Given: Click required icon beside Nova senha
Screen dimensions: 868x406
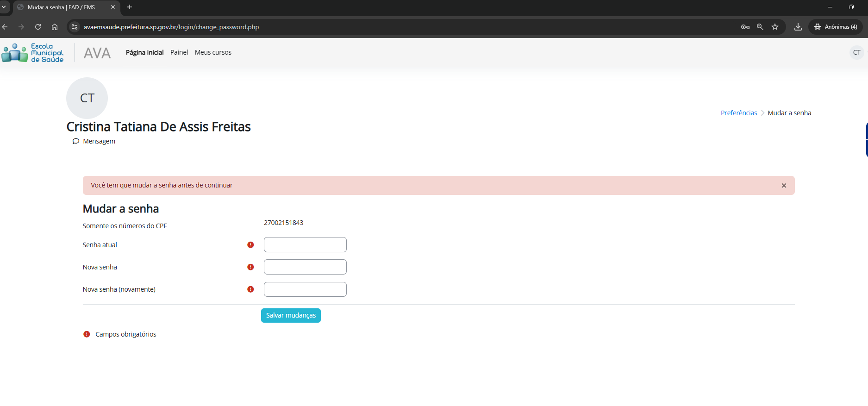Looking at the screenshot, I should (x=250, y=267).
